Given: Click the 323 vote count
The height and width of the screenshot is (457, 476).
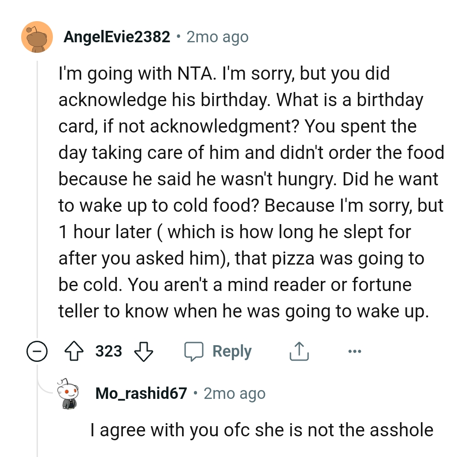Looking at the screenshot, I should coord(108,351).
